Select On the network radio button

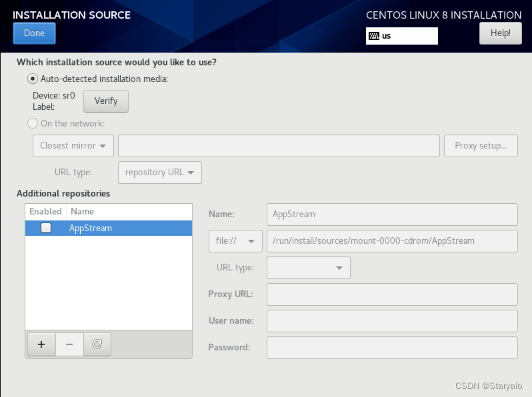[33, 123]
